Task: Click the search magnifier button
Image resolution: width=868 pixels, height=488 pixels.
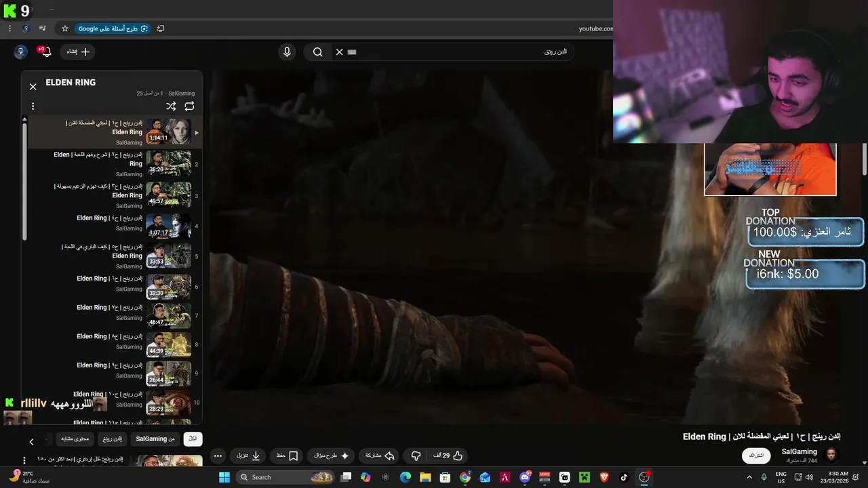Action: (317, 52)
